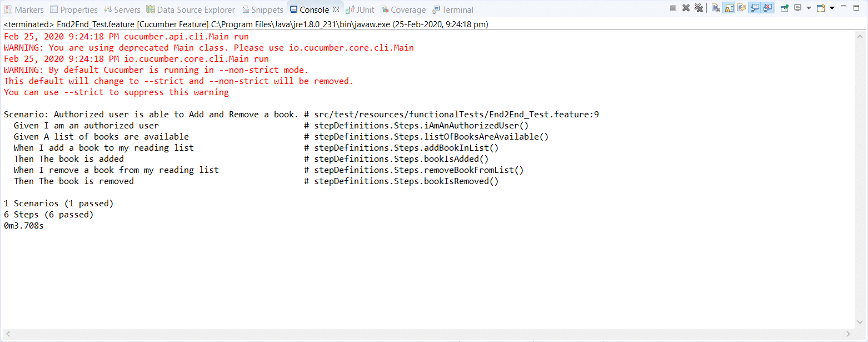Image resolution: width=868 pixels, height=342 pixels.
Task: Click the Open Console icon
Action: (x=821, y=8)
